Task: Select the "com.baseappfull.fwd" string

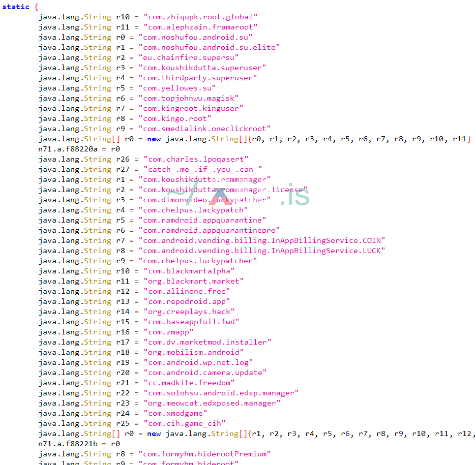Action: click(x=191, y=322)
